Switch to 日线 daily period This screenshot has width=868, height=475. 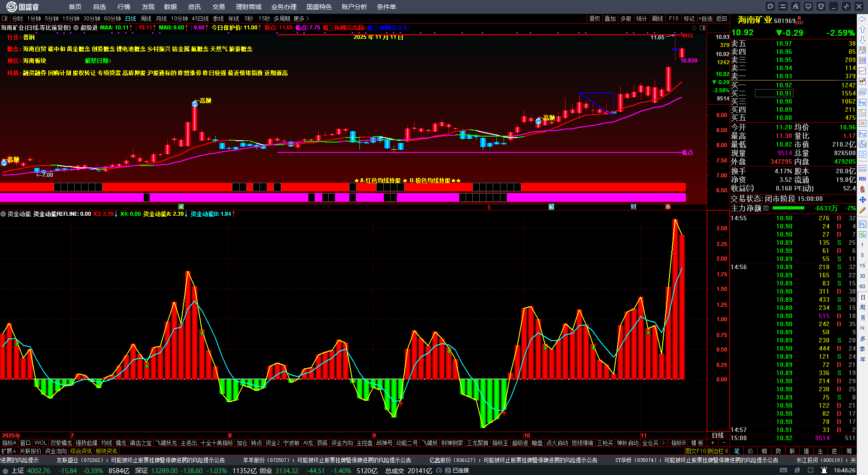coord(131,19)
